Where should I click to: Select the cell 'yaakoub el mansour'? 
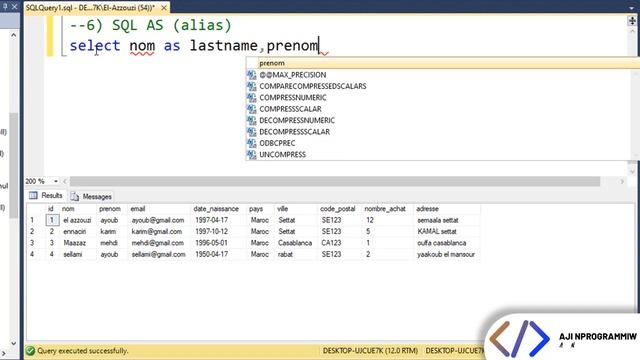tap(446, 254)
